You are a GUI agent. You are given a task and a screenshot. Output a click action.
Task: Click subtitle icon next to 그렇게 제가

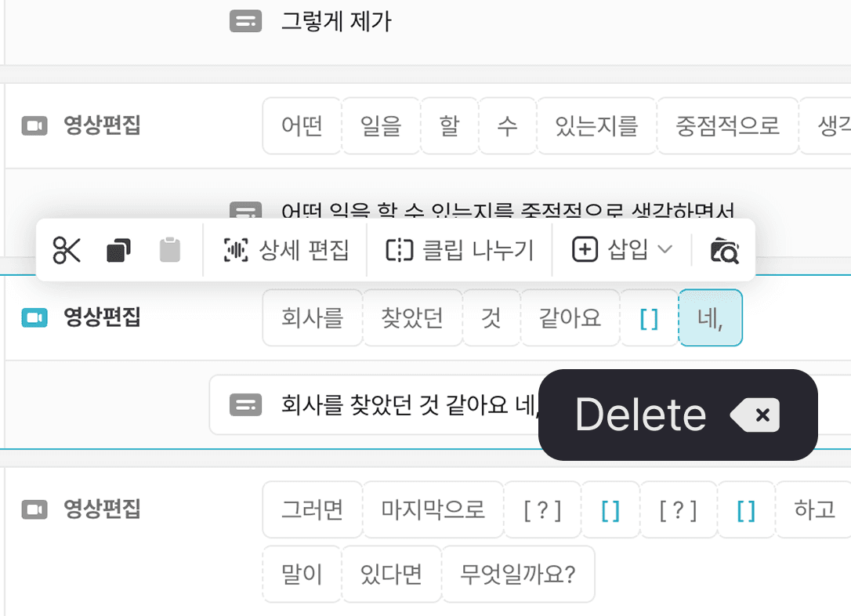245,21
